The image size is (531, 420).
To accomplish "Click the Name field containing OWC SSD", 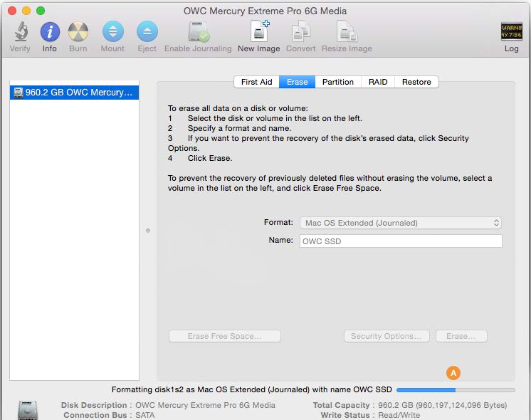I will pos(401,241).
